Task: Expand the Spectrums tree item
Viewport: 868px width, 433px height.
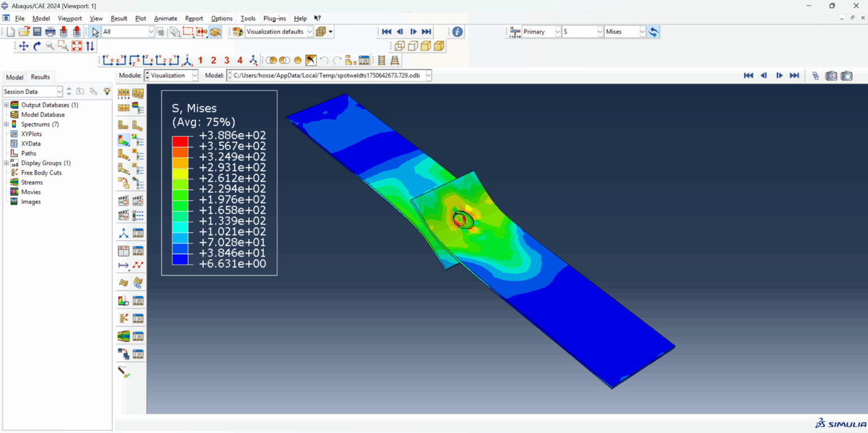Action: (x=6, y=124)
